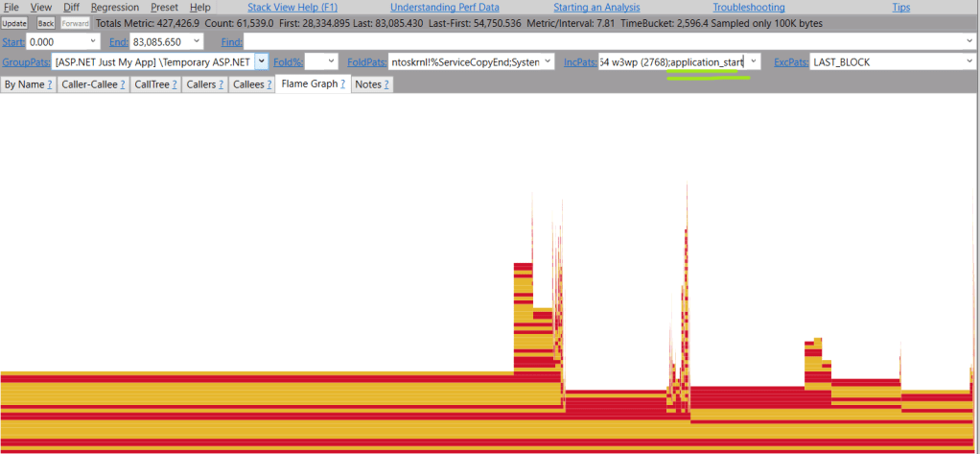Click the Stack View Help (F1) link
This screenshot has height=454, width=980.
[x=292, y=7]
